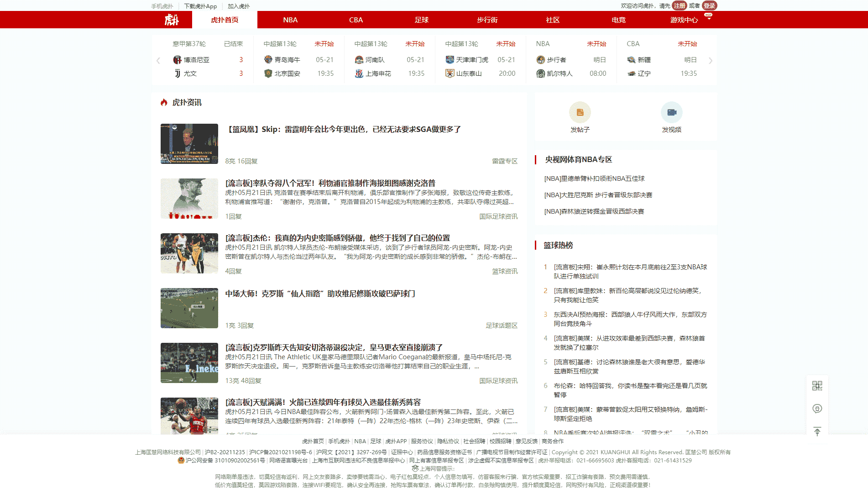Click the 山东泰山 team badge
The width and height of the screenshot is (868, 493).
point(450,73)
